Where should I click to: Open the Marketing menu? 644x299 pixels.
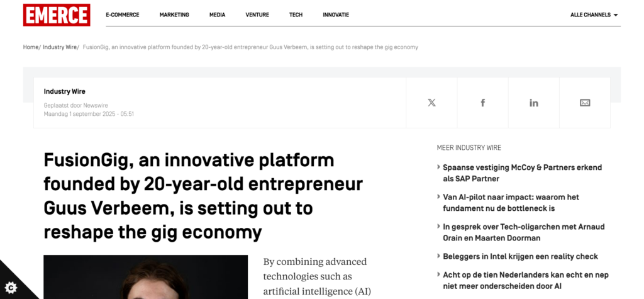pos(174,14)
